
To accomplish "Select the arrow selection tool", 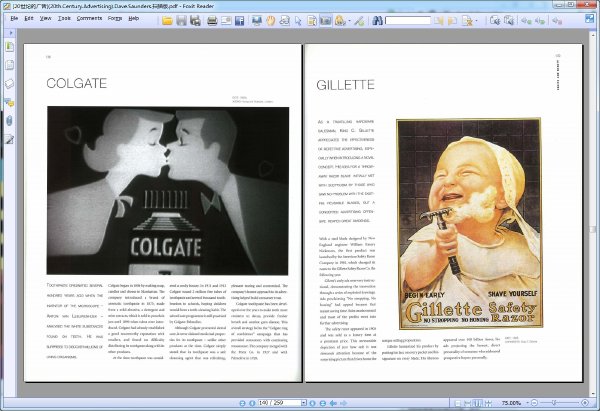I will [298, 21].
